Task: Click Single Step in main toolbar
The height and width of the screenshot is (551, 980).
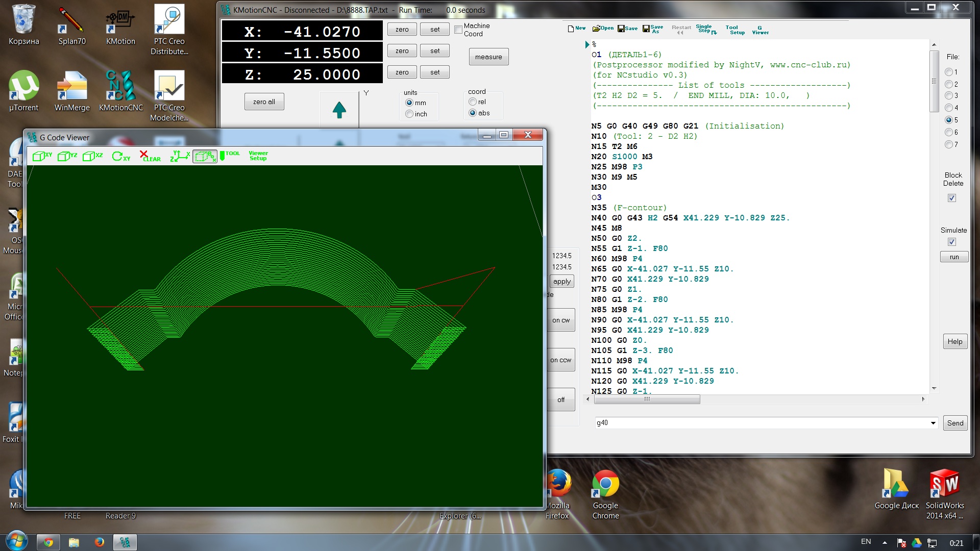Action: coord(706,29)
